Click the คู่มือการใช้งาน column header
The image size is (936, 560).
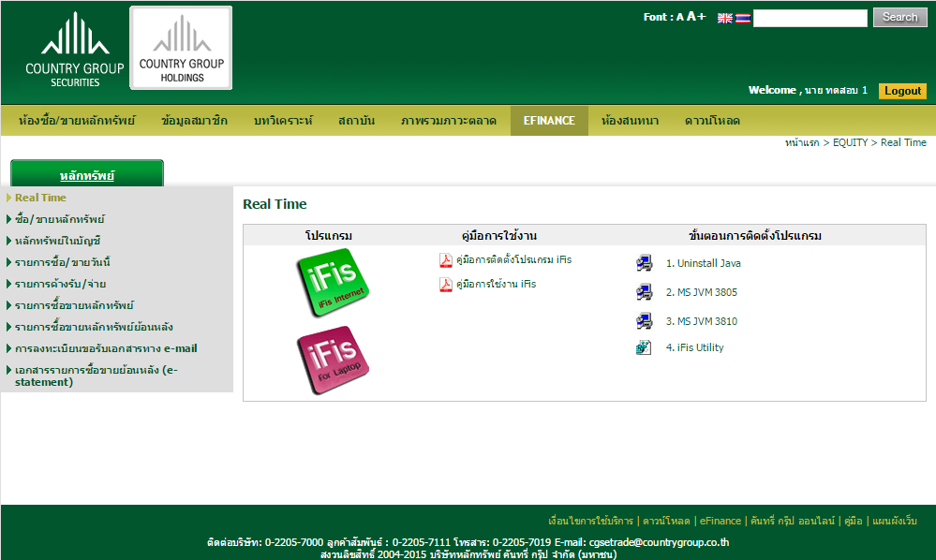(499, 236)
